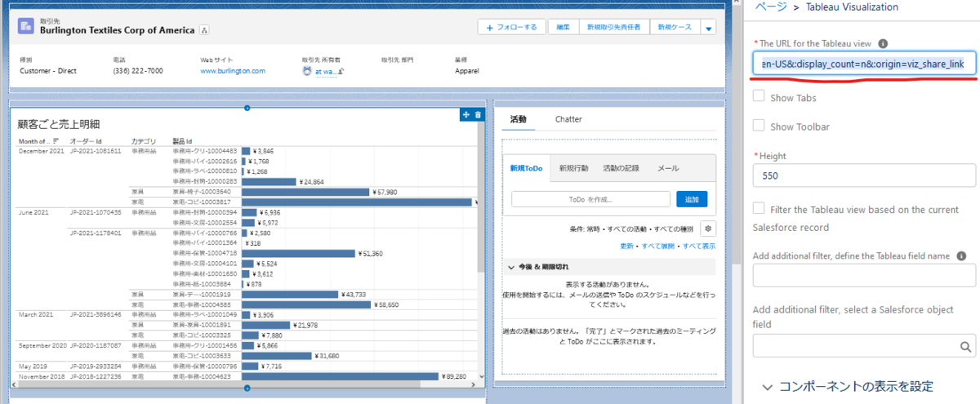Click the move component cross-arrow icon
The image size is (980, 404).
465,115
